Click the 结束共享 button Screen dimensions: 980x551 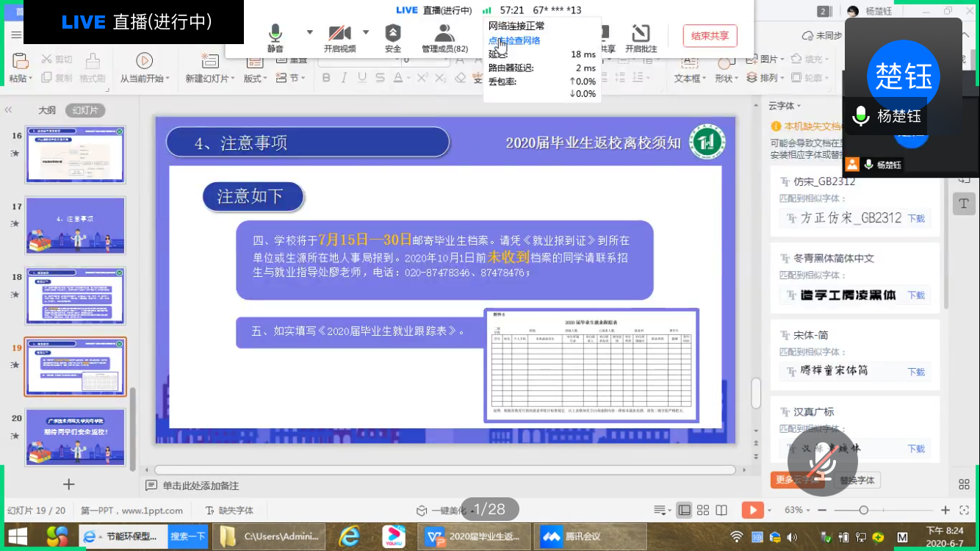click(710, 35)
